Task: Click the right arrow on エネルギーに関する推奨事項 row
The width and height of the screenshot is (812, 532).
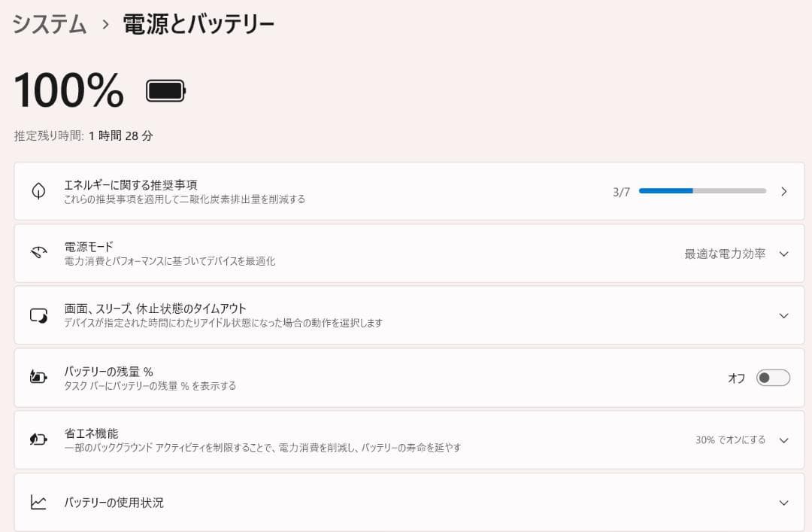Action: click(x=782, y=190)
